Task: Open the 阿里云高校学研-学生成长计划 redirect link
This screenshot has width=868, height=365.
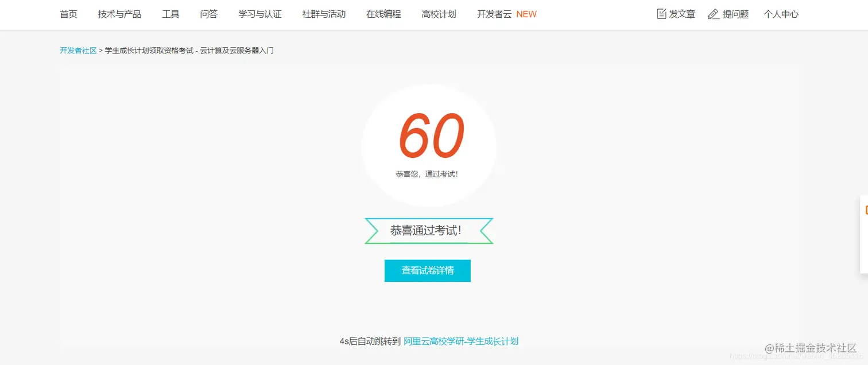Action: point(462,340)
